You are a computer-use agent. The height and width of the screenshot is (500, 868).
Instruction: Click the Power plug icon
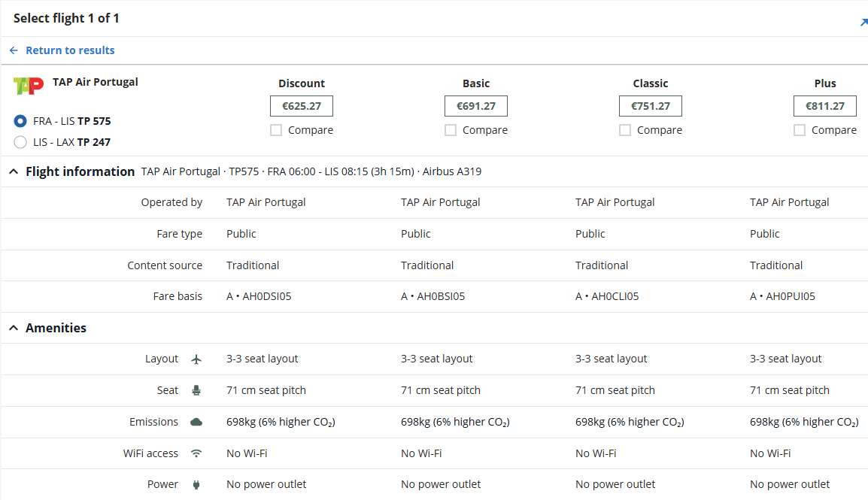196,485
